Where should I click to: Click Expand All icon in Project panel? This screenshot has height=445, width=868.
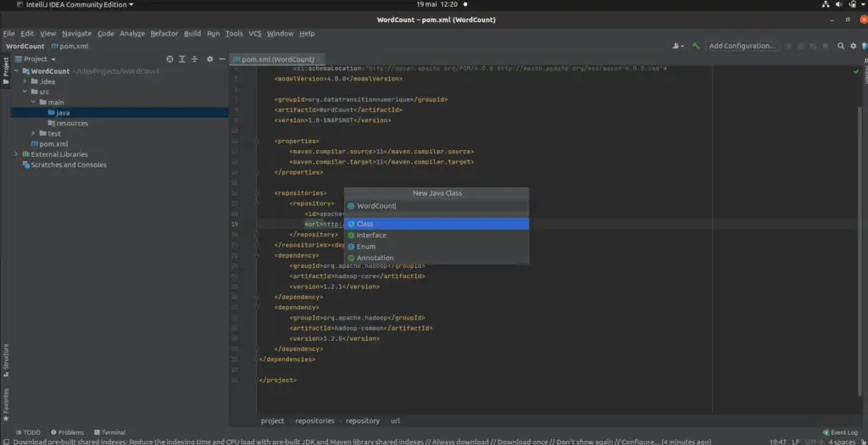(181, 59)
